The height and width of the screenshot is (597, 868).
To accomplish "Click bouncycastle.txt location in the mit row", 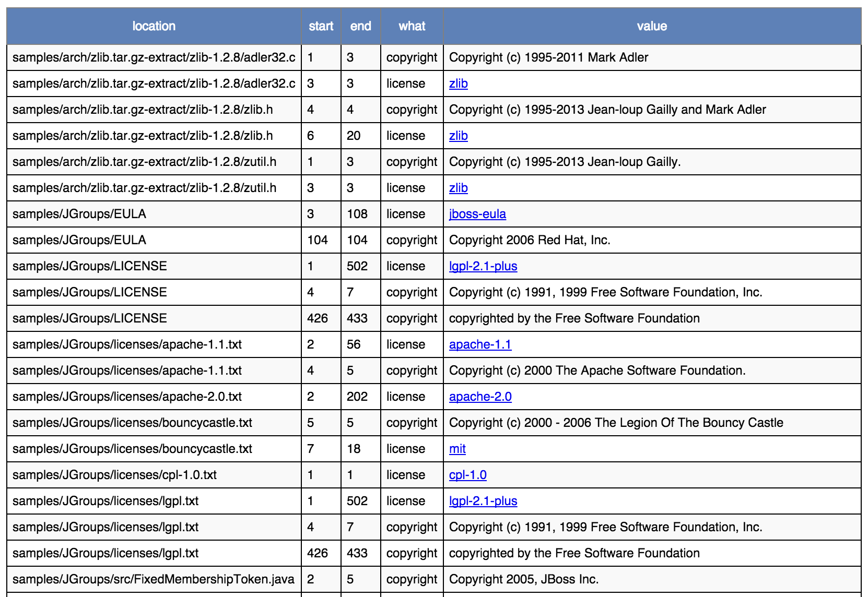I will point(132,449).
